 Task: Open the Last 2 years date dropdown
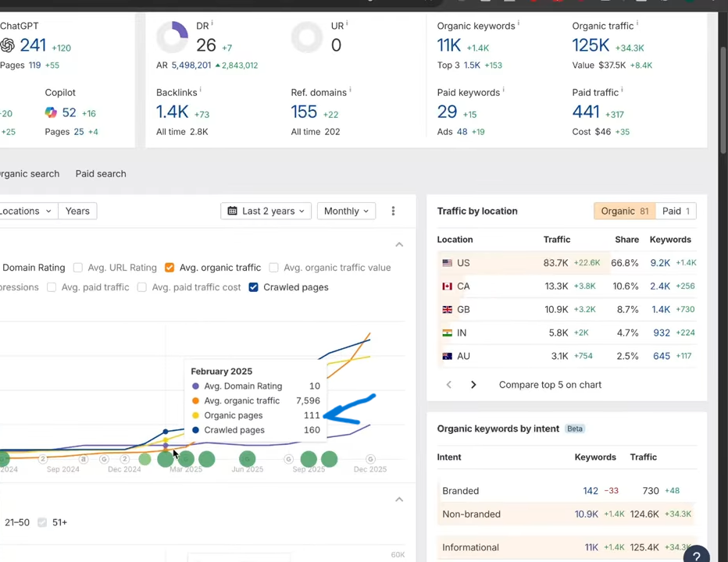coord(266,211)
